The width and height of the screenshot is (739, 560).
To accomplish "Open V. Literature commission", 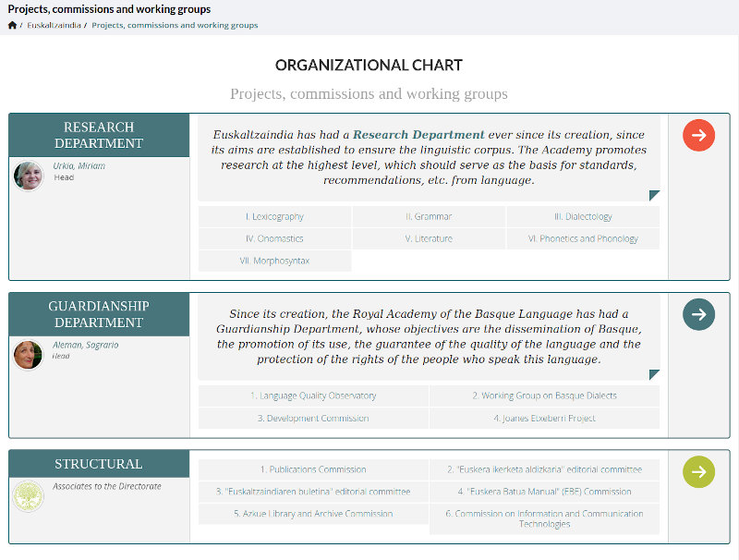I will [429, 239].
